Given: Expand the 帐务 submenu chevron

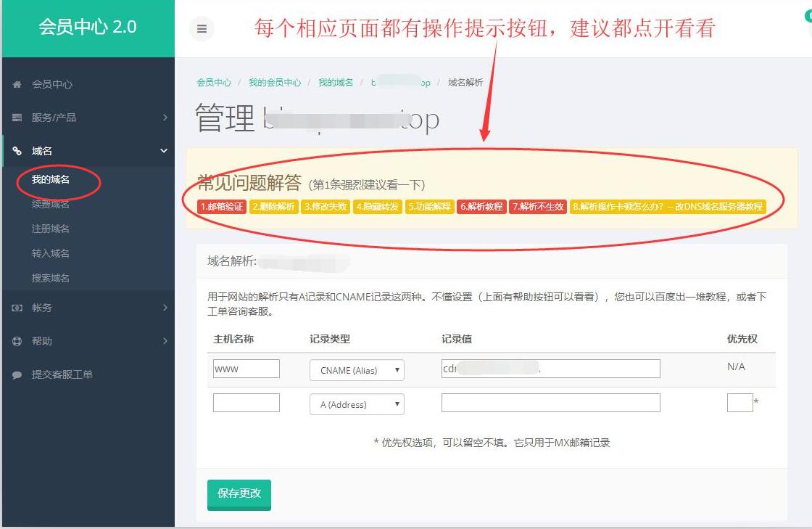Looking at the screenshot, I should click(165, 308).
